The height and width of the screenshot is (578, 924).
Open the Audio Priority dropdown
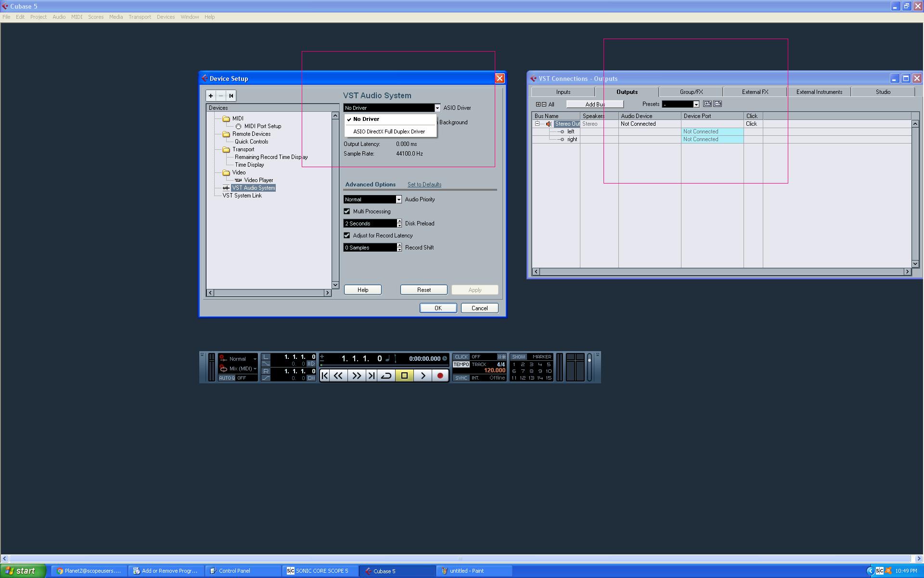coord(398,199)
